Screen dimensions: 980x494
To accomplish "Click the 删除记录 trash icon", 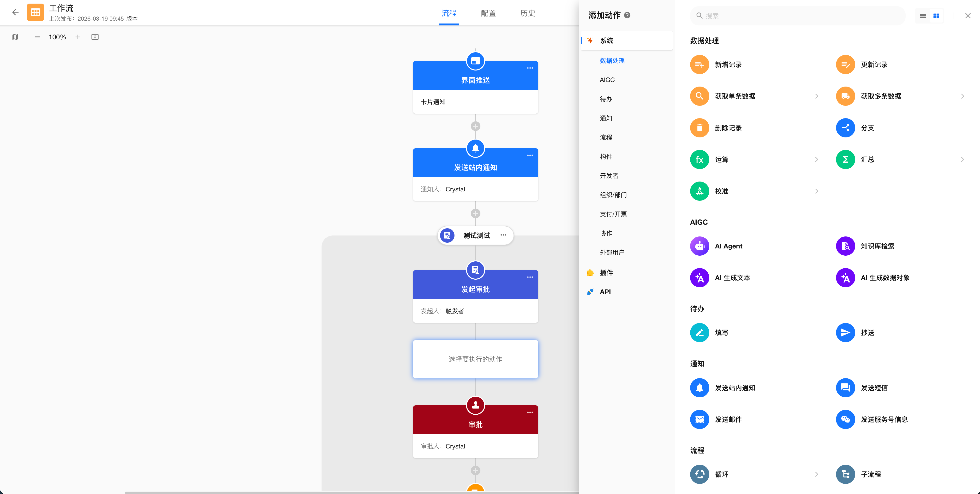I will pyautogui.click(x=699, y=128).
